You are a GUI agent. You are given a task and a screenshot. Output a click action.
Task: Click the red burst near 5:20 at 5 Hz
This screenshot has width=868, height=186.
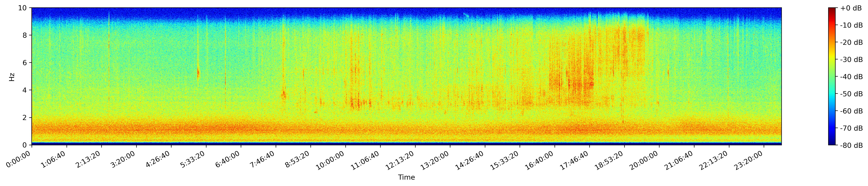pyautogui.click(x=198, y=73)
